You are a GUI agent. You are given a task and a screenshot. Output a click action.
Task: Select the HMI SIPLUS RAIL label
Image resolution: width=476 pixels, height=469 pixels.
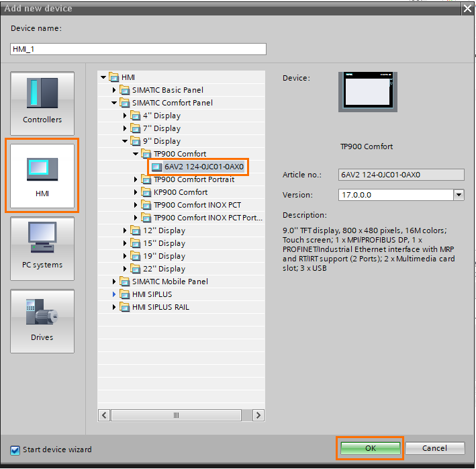click(160, 307)
